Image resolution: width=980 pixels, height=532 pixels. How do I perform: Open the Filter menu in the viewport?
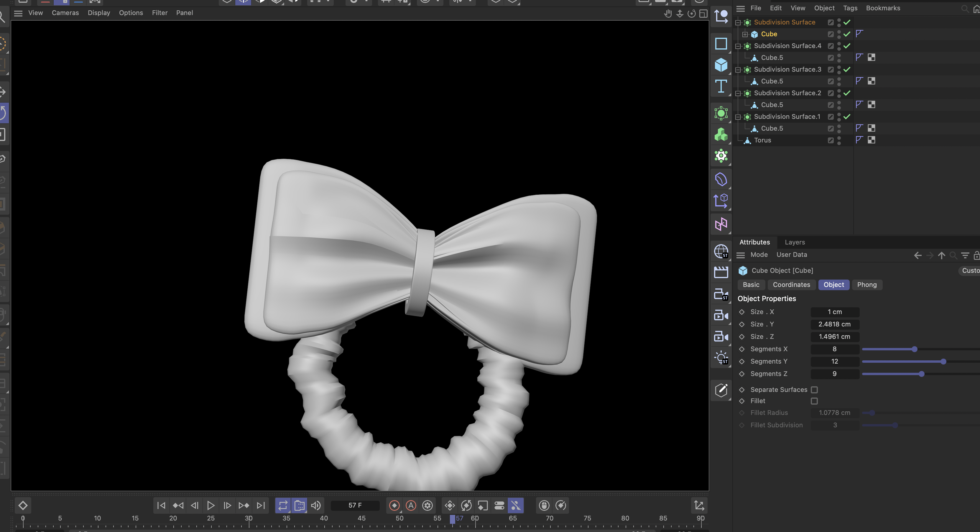point(160,13)
